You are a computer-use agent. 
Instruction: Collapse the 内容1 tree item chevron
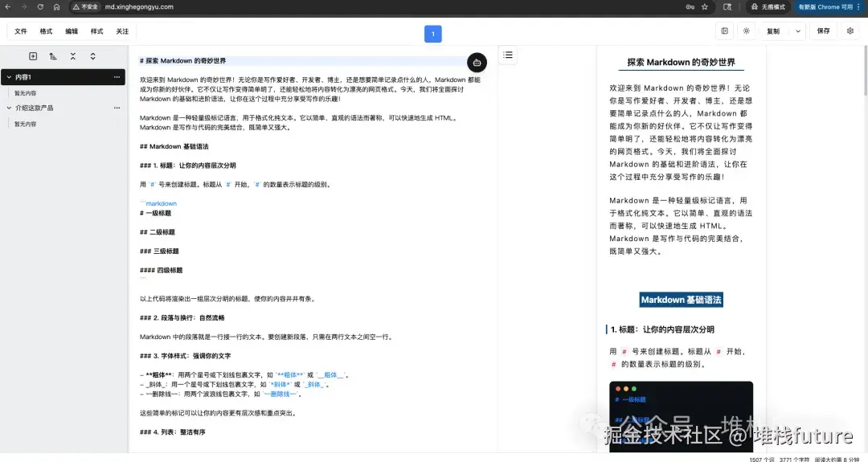9,77
